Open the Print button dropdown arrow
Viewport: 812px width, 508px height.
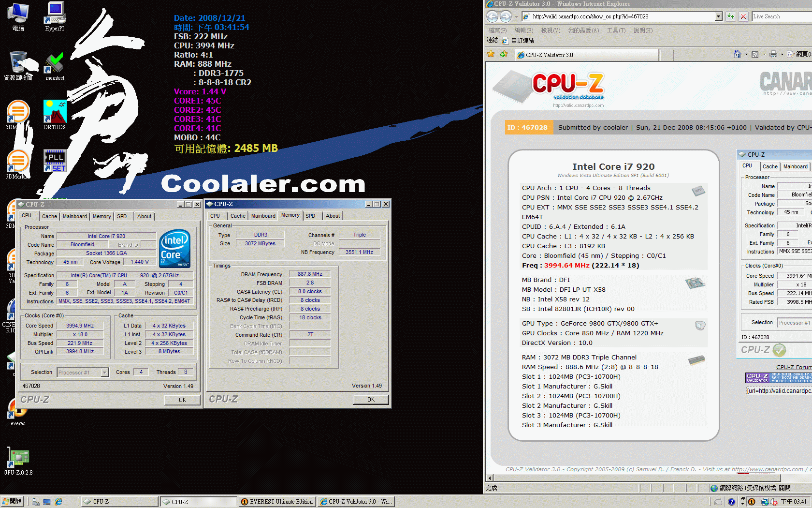point(782,54)
